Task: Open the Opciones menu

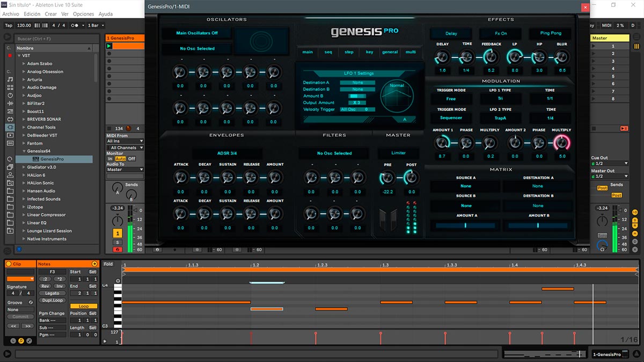Action: [83, 14]
